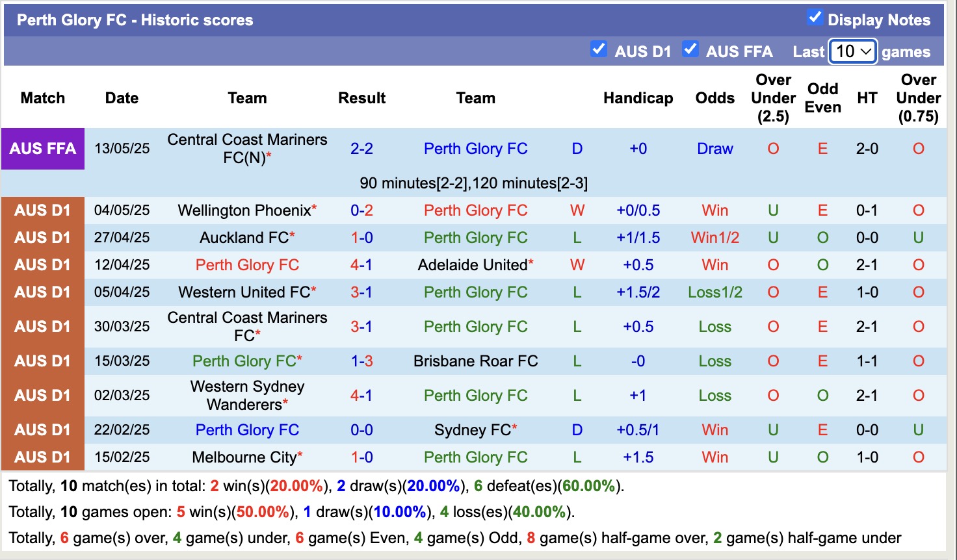This screenshot has width=957, height=560.
Task: Open Central Coast Mariners FC from 30/03/25 row
Action: coord(247,325)
